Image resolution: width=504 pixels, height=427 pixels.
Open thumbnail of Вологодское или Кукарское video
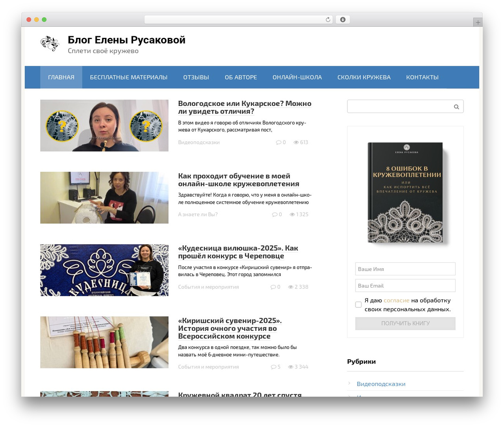104,126
